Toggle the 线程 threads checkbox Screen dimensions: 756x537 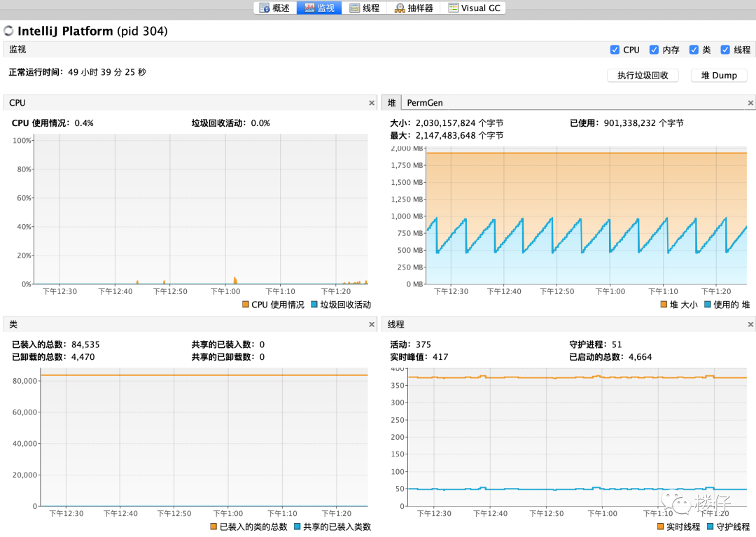(x=725, y=50)
